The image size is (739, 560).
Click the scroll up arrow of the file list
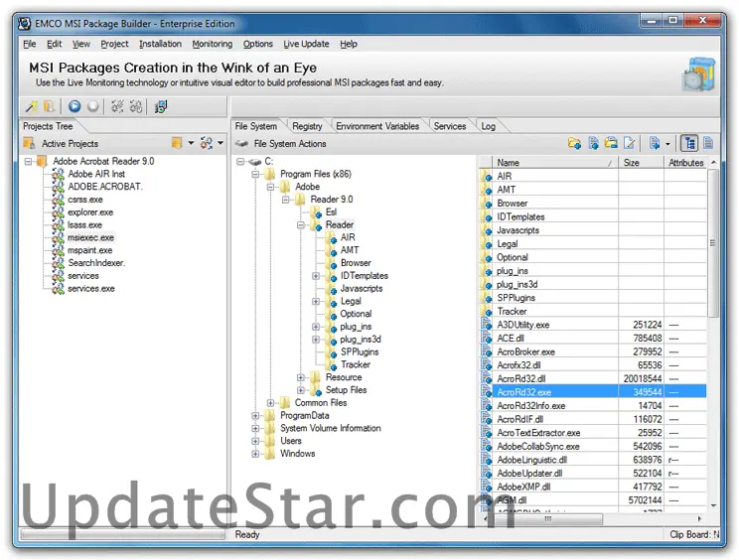click(713, 163)
